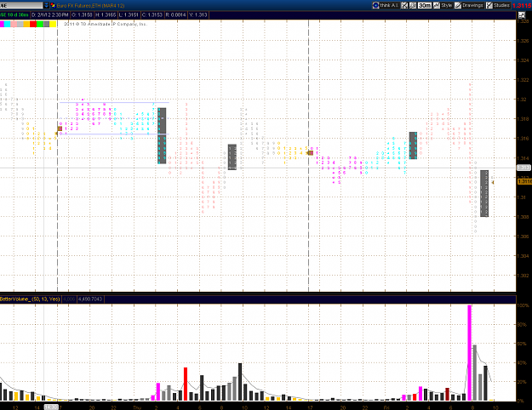The image size is (532, 410).
Task: Click the Drawings pencil icon
Action: [x=458, y=5]
